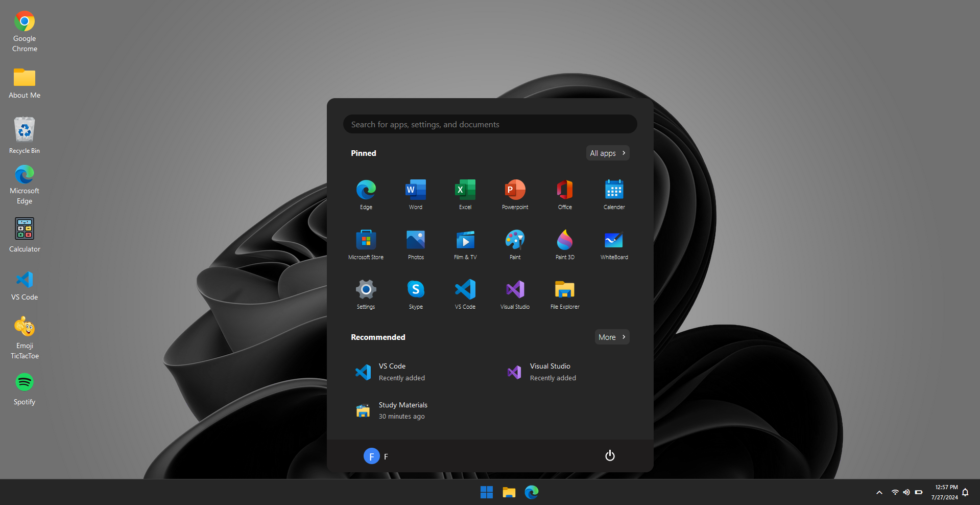980x505 pixels.
Task: Click the taskbar clock and date
Action: [x=945, y=492]
